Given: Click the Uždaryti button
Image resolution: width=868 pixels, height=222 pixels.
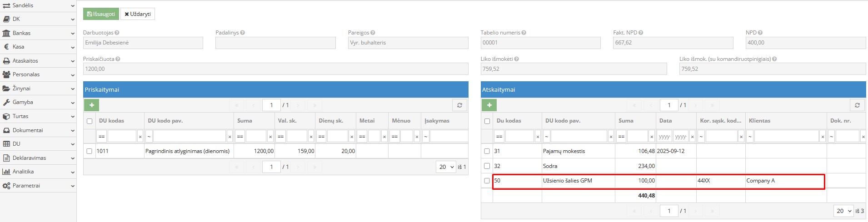Looking at the screenshot, I should point(138,14).
